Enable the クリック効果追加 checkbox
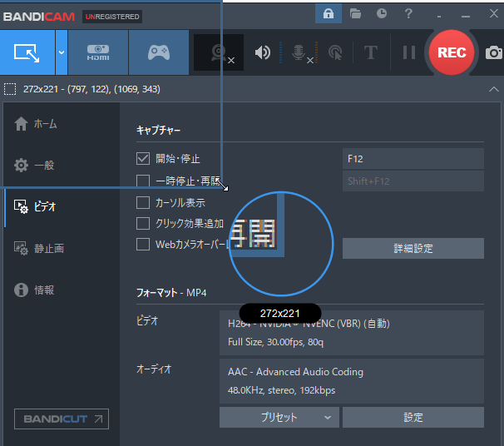Image resolution: width=504 pixels, height=446 pixels. click(143, 224)
